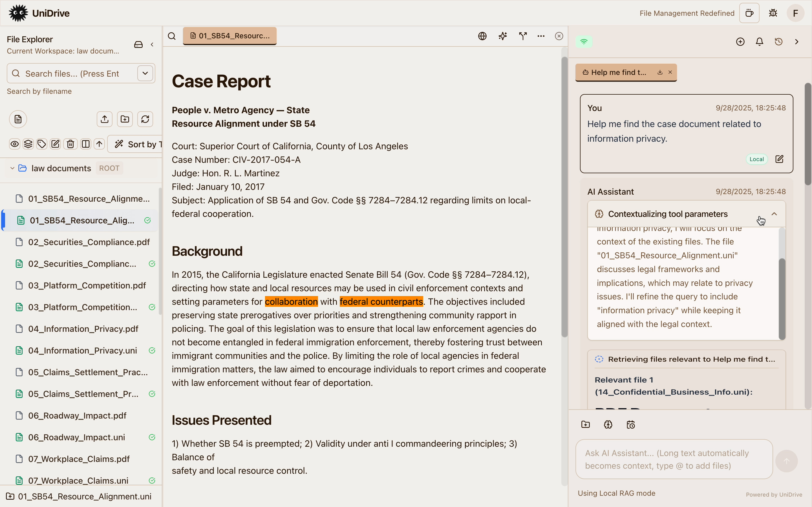Screen dimensions: 812x507
Task: Start a new chat with plus icon
Action: pyautogui.click(x=740, y=42)
